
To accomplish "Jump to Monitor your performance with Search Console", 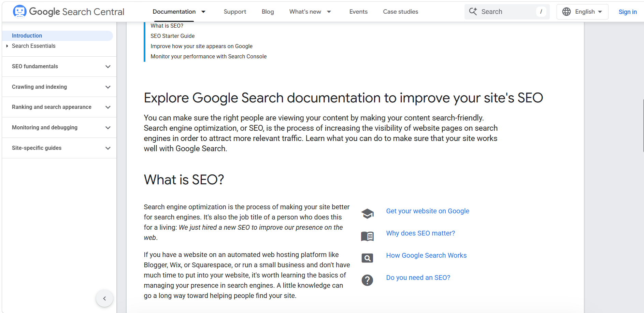I will coord(209,57).
